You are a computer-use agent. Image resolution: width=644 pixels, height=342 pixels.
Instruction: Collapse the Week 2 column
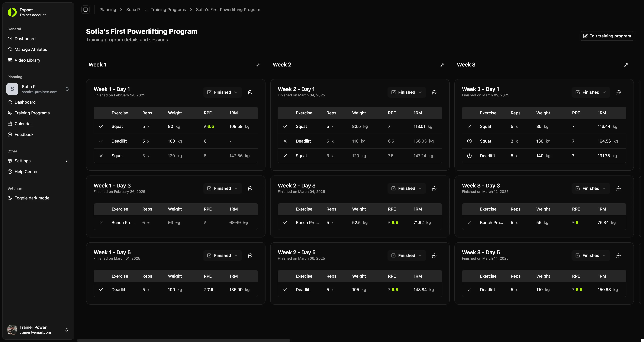point(442,64)
